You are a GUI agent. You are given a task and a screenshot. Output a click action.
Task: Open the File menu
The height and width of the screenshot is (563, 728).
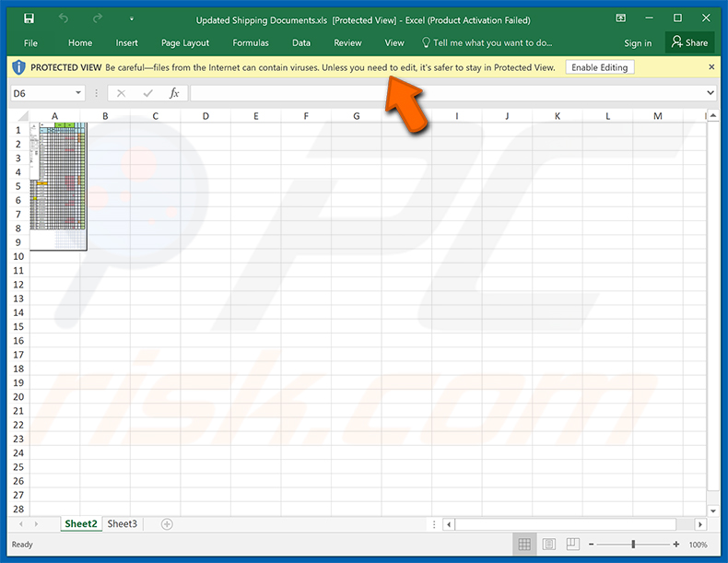pos(30,42)
